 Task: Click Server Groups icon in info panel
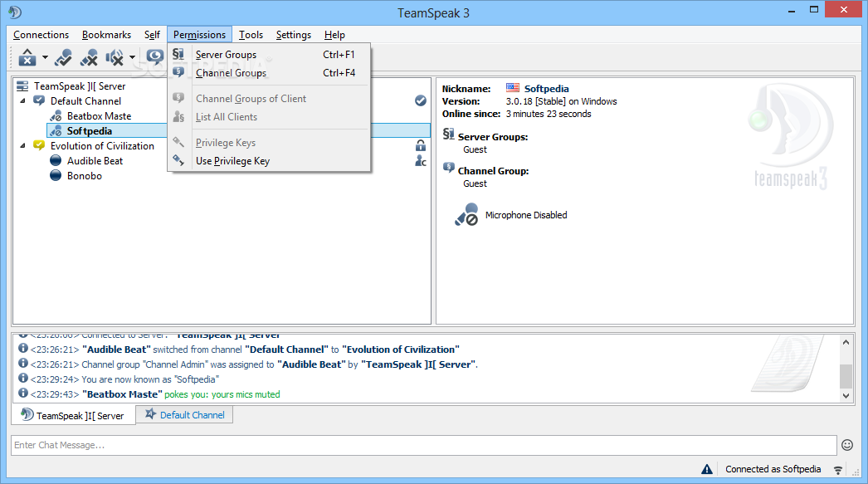[x=448, y=134]
